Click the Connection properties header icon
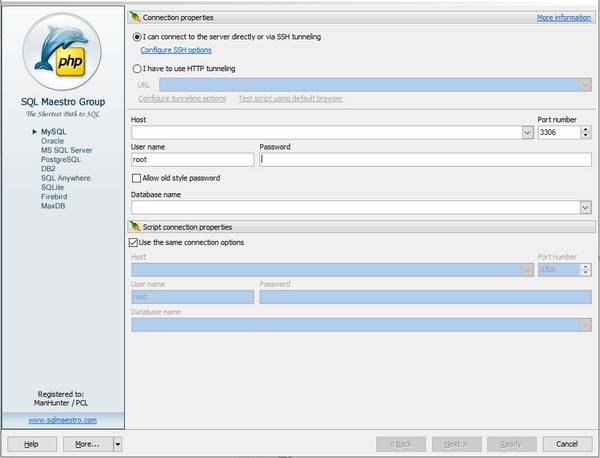This screenshot has width=600, height=458. [x=135, y=17]
